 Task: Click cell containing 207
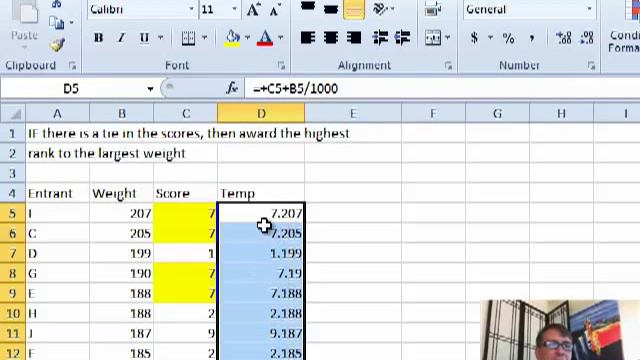click(122, 213)
